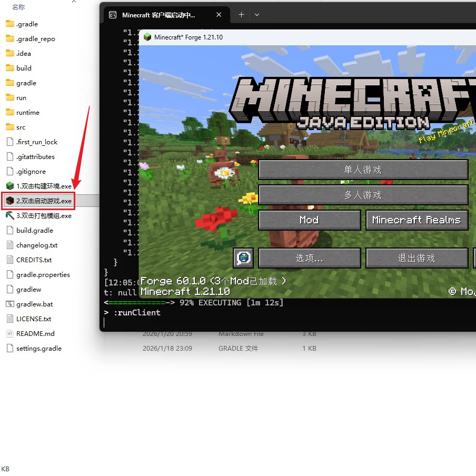Select the 3.双击打包模组.exe file name
The image size is (476, 476).
pos(44,216)
